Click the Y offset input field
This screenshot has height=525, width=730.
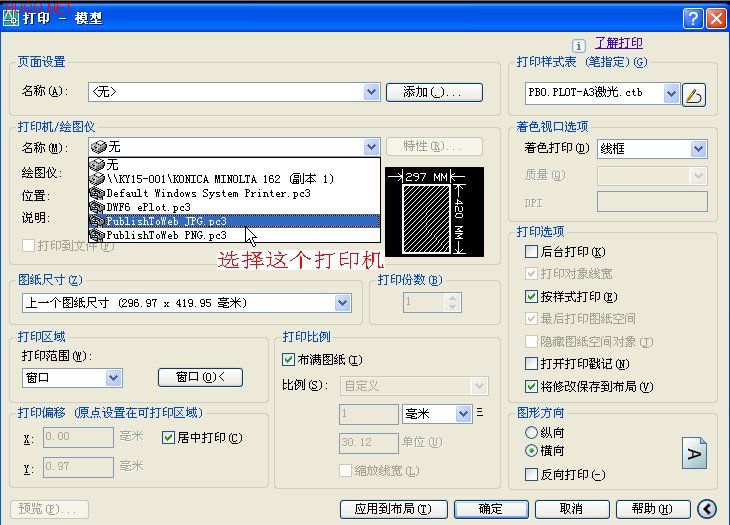78,467
